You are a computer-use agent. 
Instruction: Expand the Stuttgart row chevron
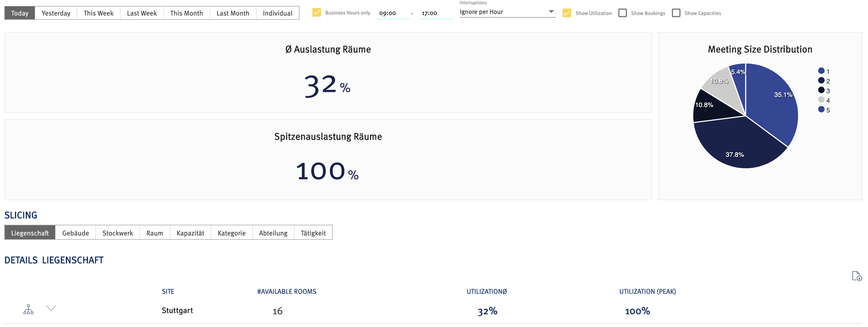click(x=51, y=308)
